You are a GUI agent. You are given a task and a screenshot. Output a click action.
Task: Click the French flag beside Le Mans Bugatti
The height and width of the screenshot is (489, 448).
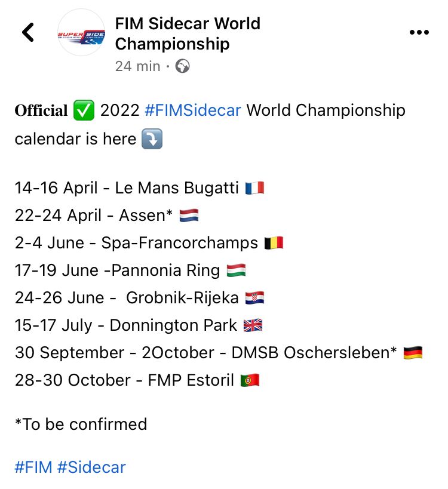point(254,188)
